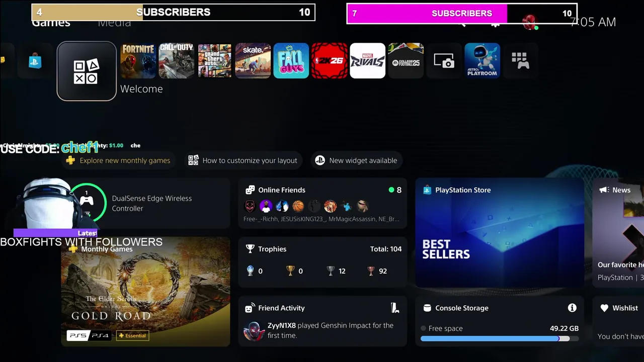Launch Astro's Playroom tile
The width and height of the screenshot is (644, 362).
[x=482, y=61]
